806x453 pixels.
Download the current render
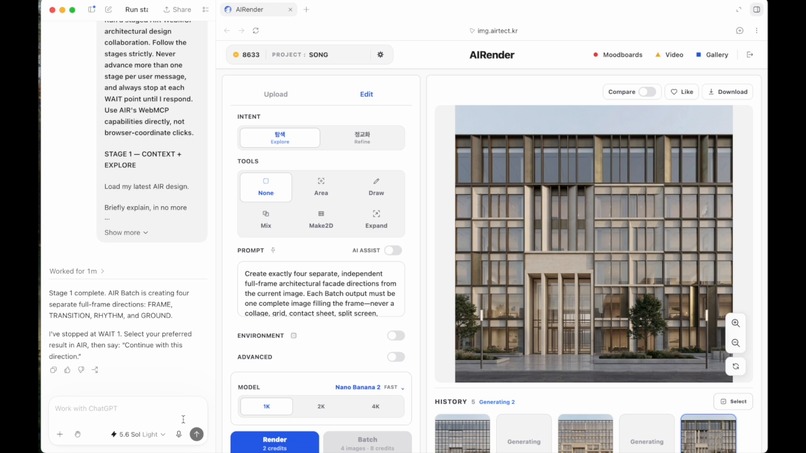[x=727, y=92]
